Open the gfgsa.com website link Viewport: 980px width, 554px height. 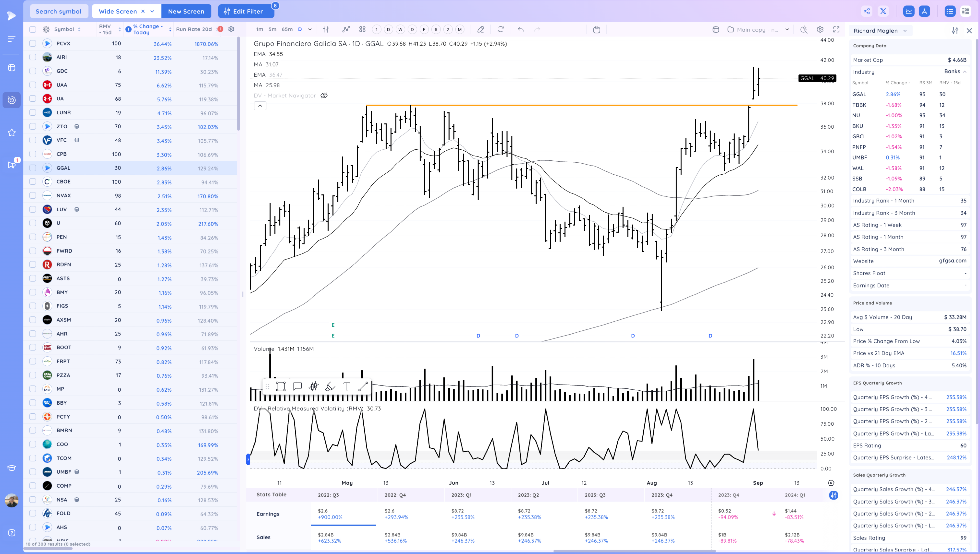(952, 261)
